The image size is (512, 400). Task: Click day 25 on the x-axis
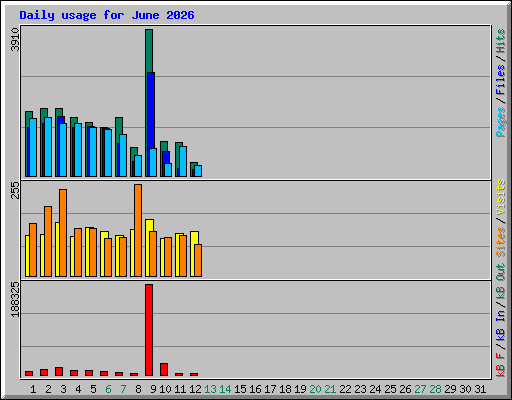pos(390,389)
